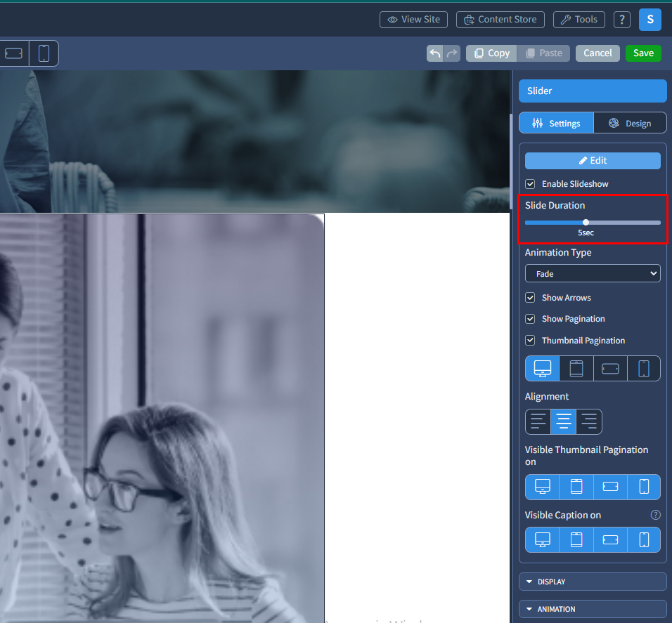
Task: Set alignment to left
Action: tap(538, 421)
